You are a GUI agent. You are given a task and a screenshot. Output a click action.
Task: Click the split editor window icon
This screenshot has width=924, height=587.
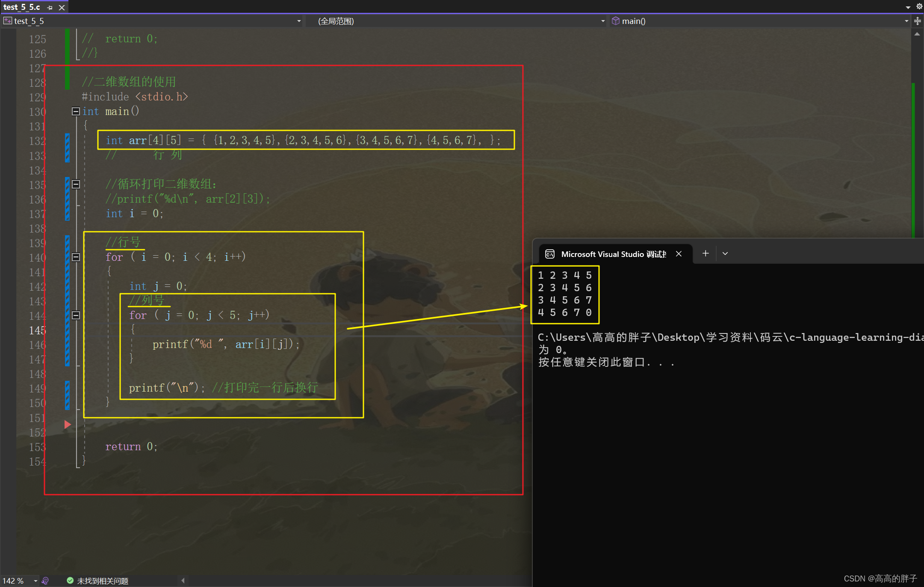[918, 21]
